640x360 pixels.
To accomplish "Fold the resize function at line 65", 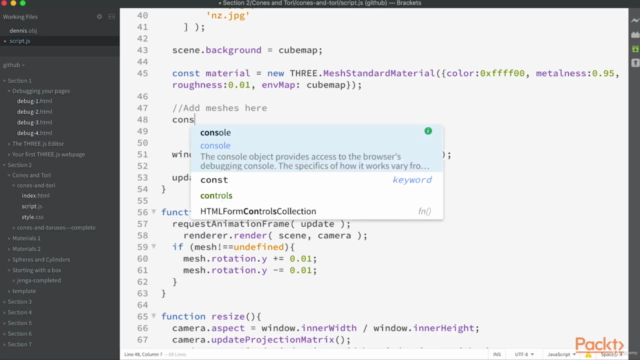I will tap(154, 316).
